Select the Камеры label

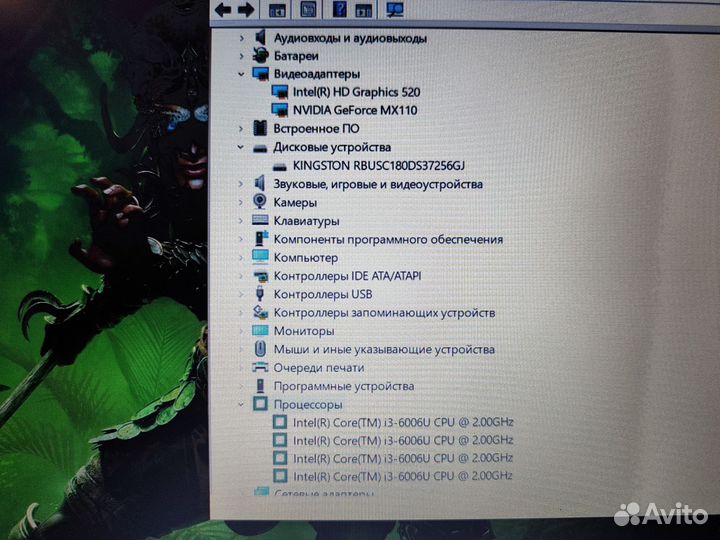[x=295, y=202]
